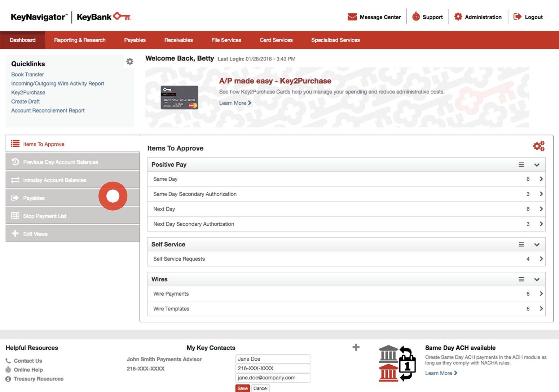Viewport: 559px width, 392px height.
Task: Open Next Day Secondary Authorization arrow
Action: click(x=541, y=224)
